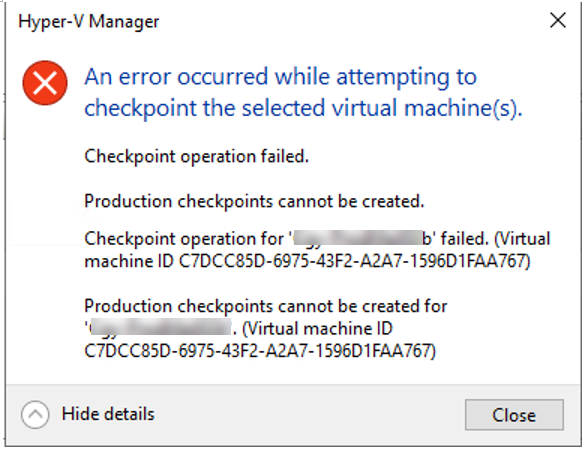Click the Hyper-V Manager title text
Image resolution: width=585 pixels, height=449 pixels.
tap(89, 22)
